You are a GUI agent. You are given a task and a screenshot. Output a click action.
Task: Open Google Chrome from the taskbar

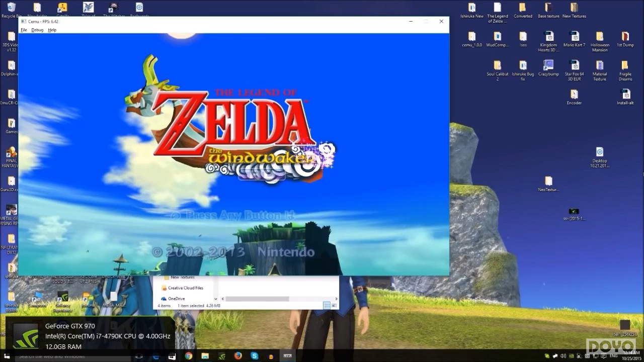[x=189, y=356]
